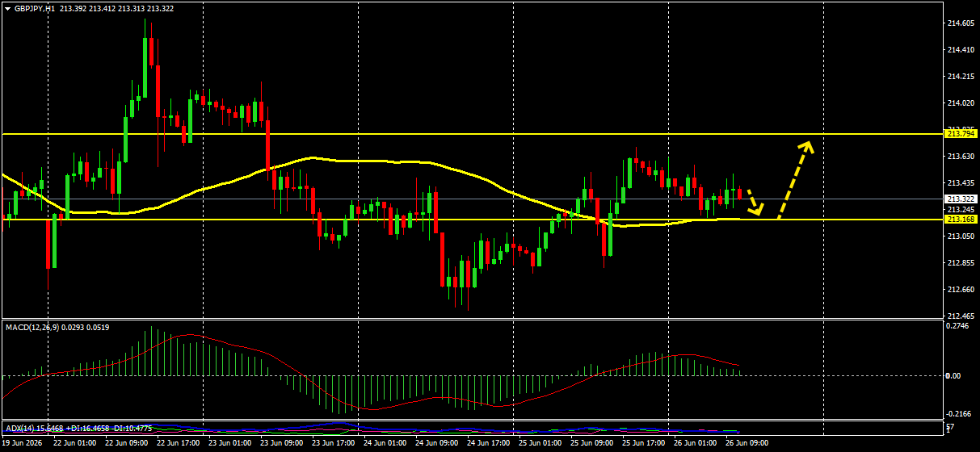This screenshot has height=452, width=980.
Task: Click the 22 Jun 09:00 time label
Action: click(126, 443)
